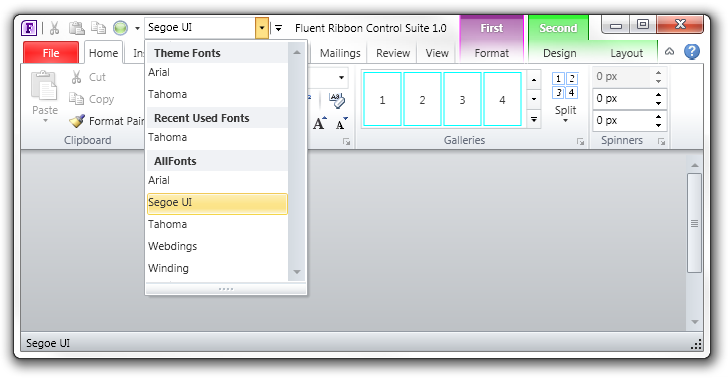Image resolution: width=728 pixels, height=379 pixels.
Task: Select gallery item 4
Action: click(x=502, y=99)
